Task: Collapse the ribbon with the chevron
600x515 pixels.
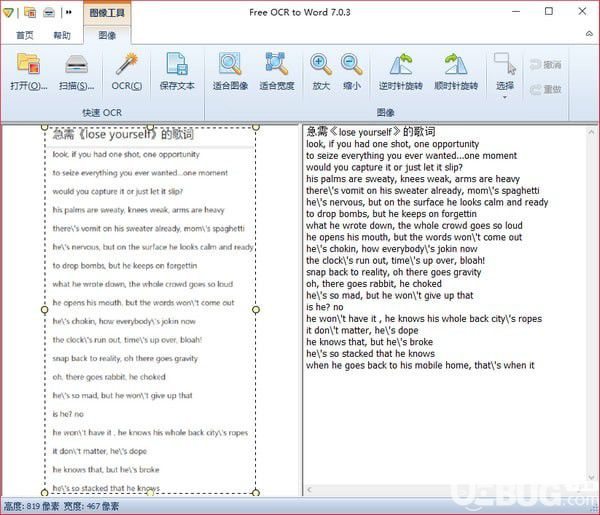Action: [x=589, y=34]
